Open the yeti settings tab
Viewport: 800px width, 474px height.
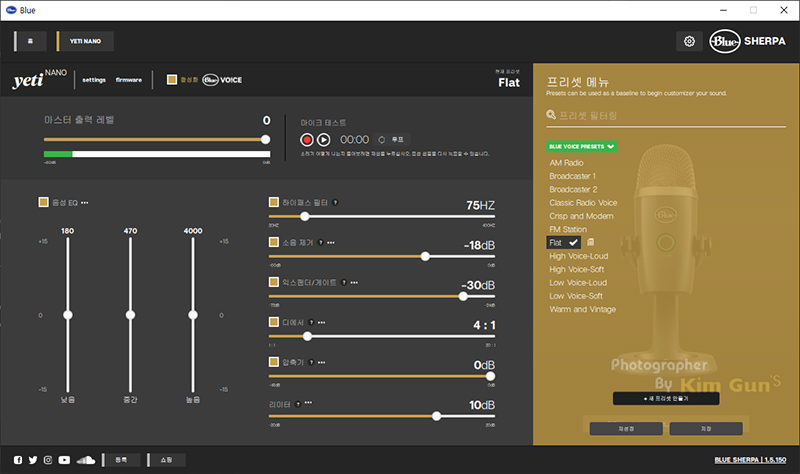(x=94, y=80)
